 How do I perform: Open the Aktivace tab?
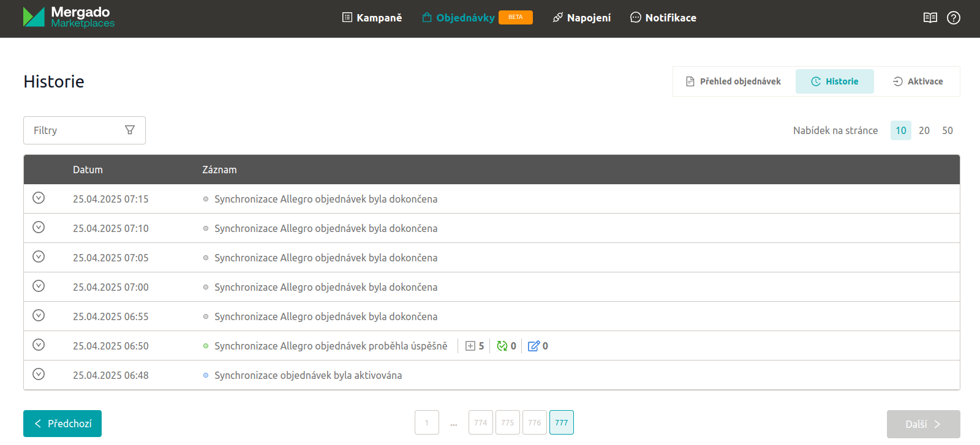click(x=918, y=81)
